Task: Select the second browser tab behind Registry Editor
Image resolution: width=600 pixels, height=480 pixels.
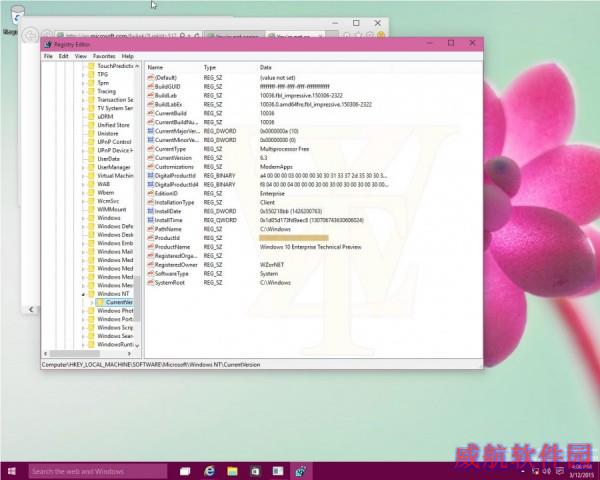Action: (295, 36)
